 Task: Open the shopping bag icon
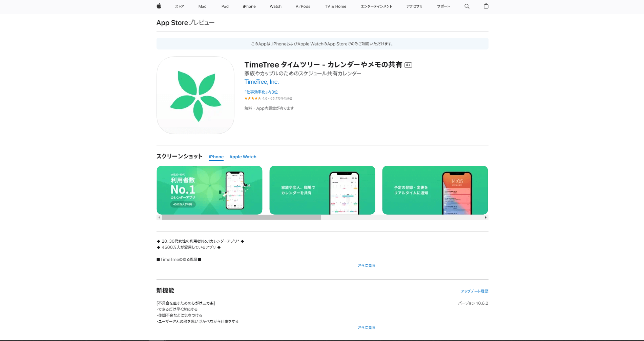coord(486,6)
